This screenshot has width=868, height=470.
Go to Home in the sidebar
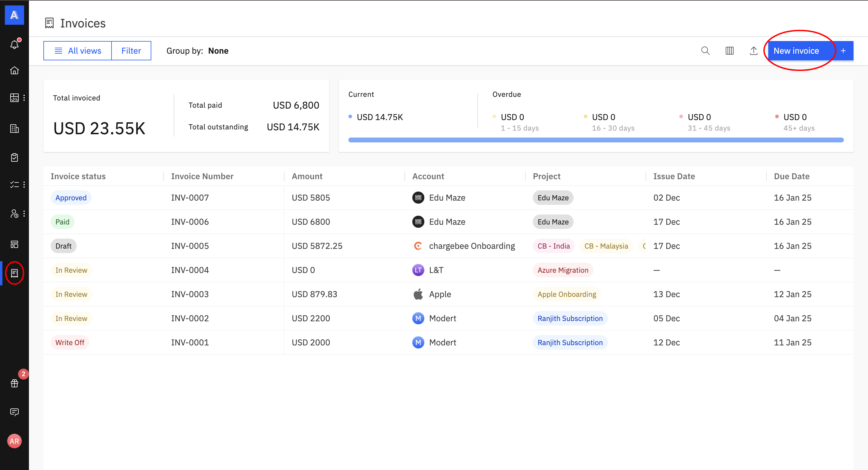(x=14, y=70)
